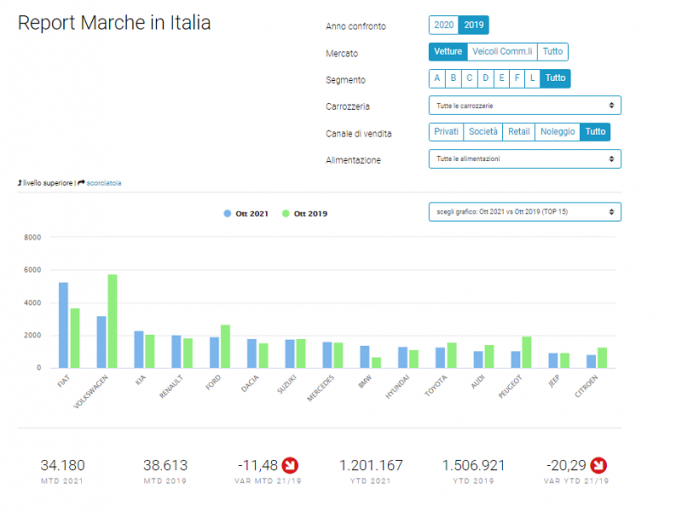The width and height of the screenshot is (682, 512).
Task: Select comparison year 2020
Action: coord(444,25)
